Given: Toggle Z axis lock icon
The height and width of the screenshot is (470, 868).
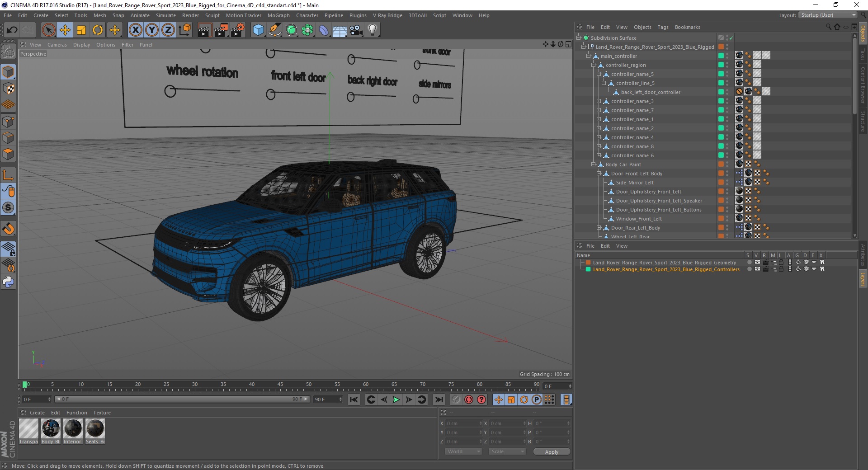Looking at the screenshot, I should click(x=168, y=30).
